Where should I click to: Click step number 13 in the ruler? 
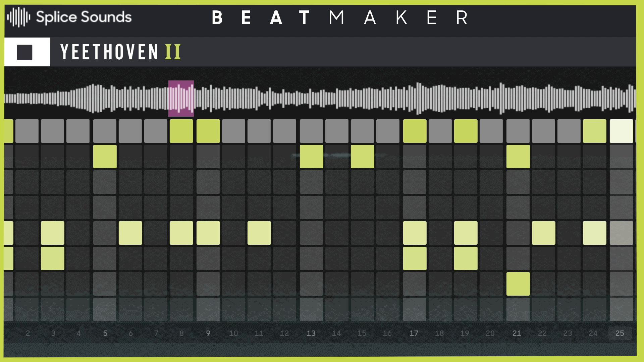click(x=311, y=333)
